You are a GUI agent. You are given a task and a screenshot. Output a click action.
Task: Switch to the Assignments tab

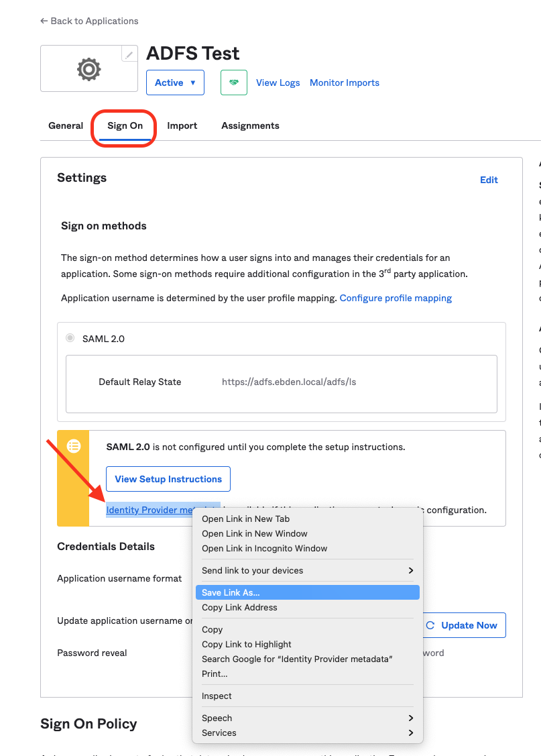(250, 125)
